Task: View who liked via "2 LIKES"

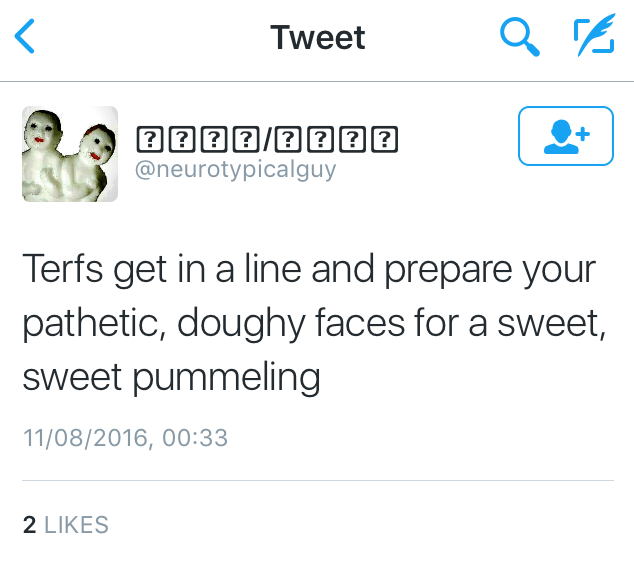Action: [65, 525]
